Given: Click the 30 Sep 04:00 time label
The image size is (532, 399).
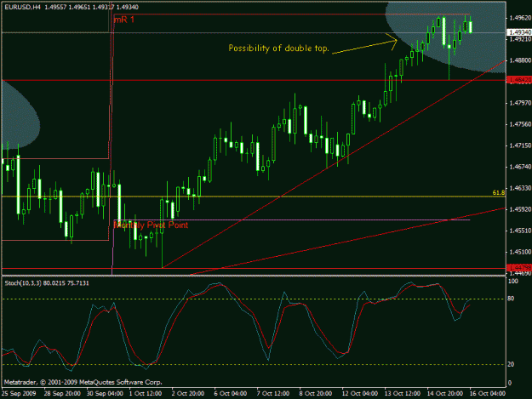Looking at the screenshot, I should [x=105, y=394].
